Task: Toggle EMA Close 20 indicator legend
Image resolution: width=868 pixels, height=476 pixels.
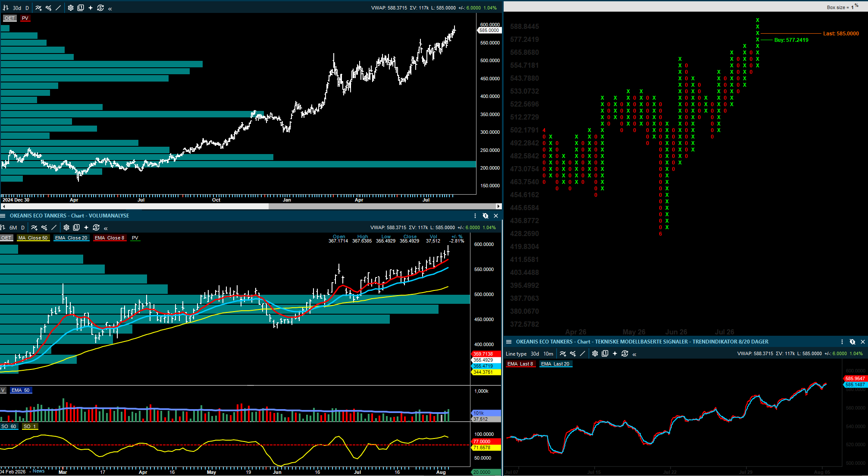Action: (71, 238)
